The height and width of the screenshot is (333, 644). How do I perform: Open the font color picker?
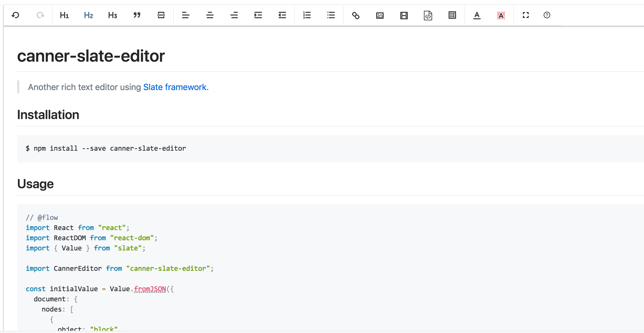[477, 15]
